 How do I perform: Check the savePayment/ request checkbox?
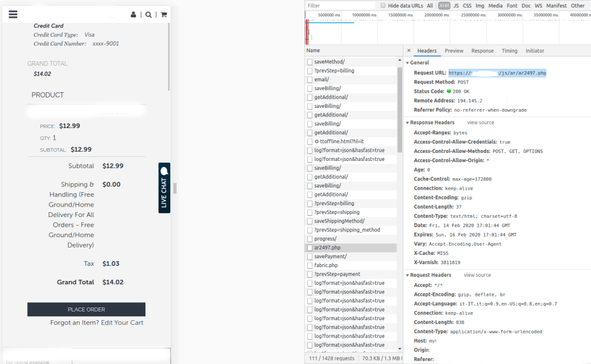(310, 256)
